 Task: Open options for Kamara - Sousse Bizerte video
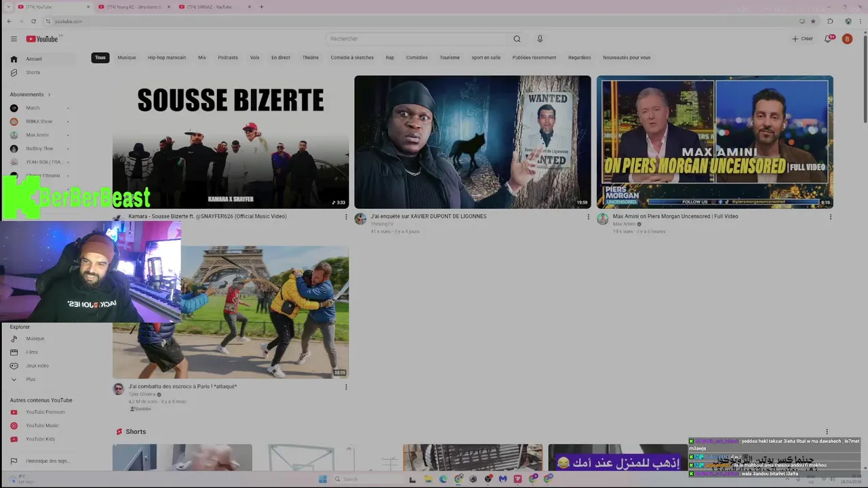pyautogui.click(x=346, y=217)
